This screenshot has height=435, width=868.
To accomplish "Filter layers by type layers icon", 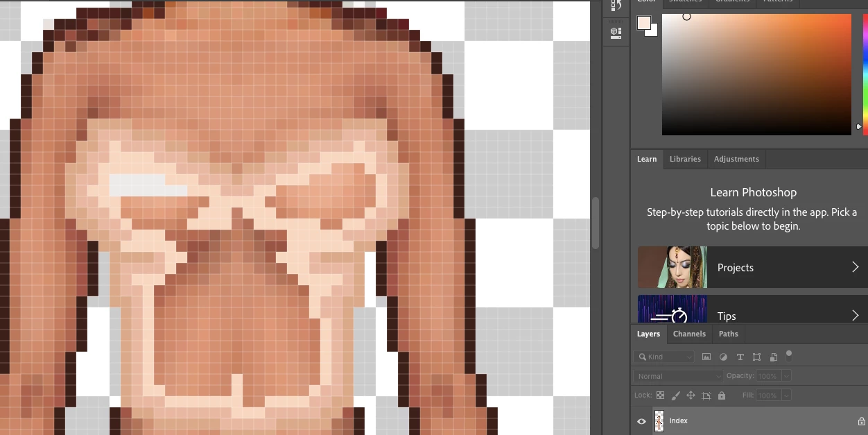I will [x=740, y=357].
